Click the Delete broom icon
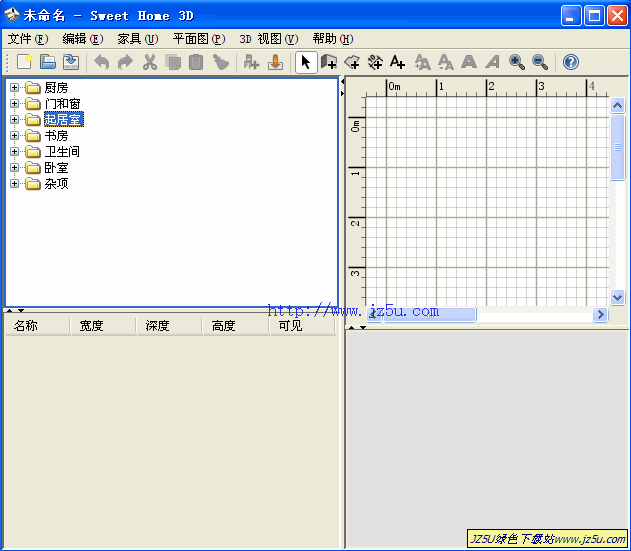This screenshot has width=631, height=551. click(x=221, y=62)
